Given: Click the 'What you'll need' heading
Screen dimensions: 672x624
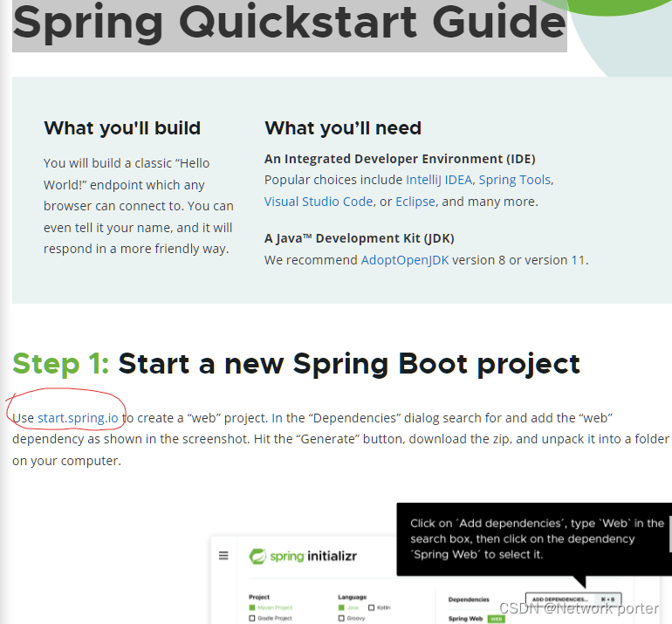Looking at the screenshot, I should tap(343, 128).
